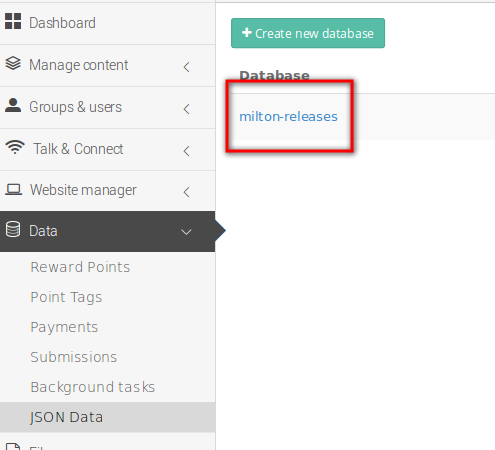Open the milton-releases database link
This screenshot has height=450, width=495.
(288, 116)
